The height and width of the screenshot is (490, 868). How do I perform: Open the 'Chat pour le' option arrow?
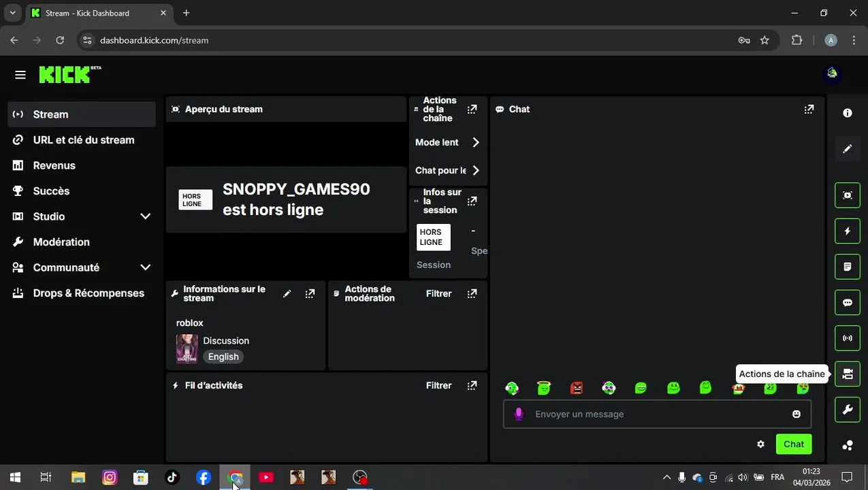(476, 170)
